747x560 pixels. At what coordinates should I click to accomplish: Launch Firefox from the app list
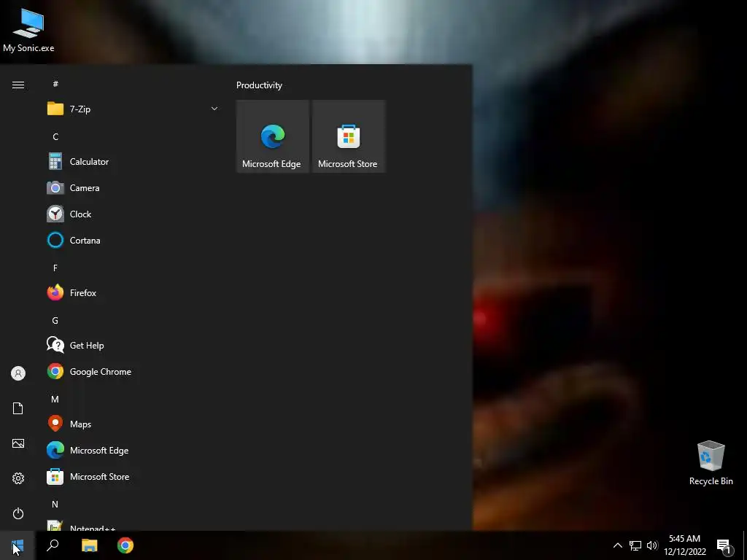tap(133, 292)
